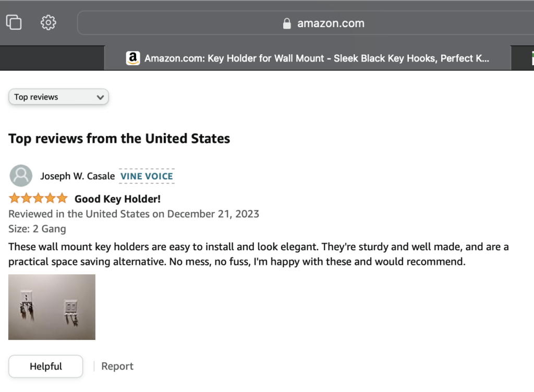The image size is (534, 392).
Task: Click the Report link
Action: coord(117,366)
